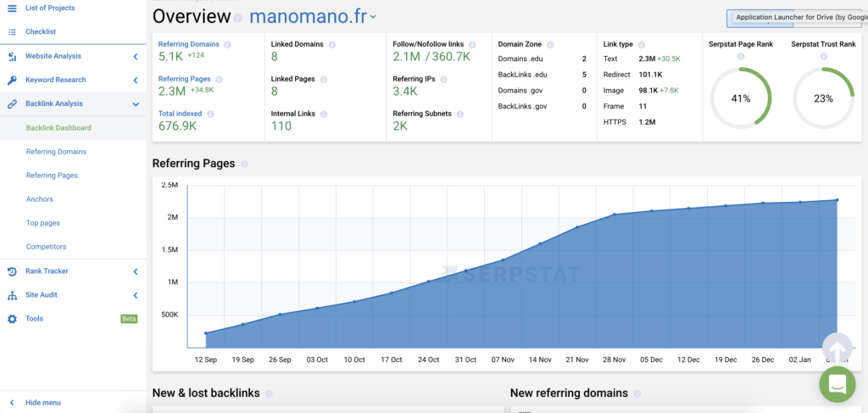Expand the Site Audit menu chevron

136,296
